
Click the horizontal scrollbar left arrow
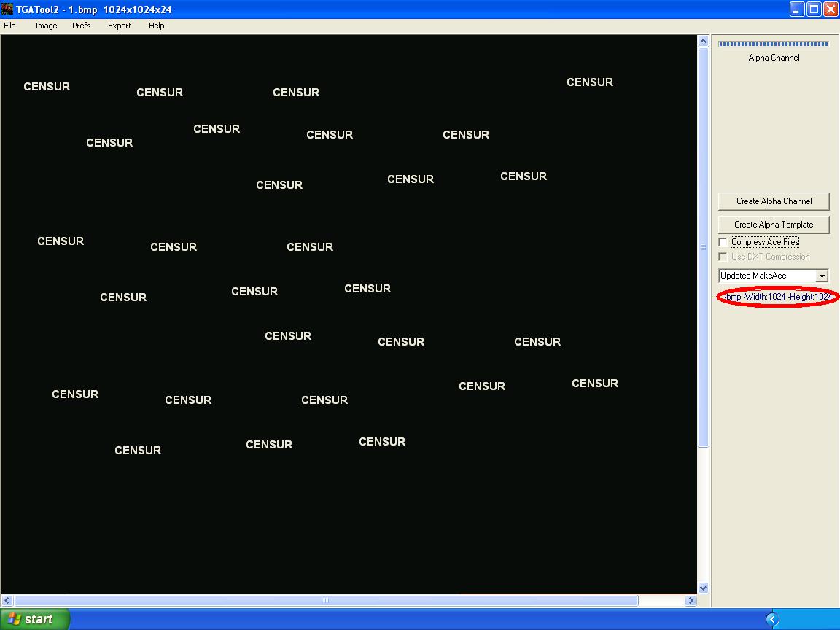[7, 601]
